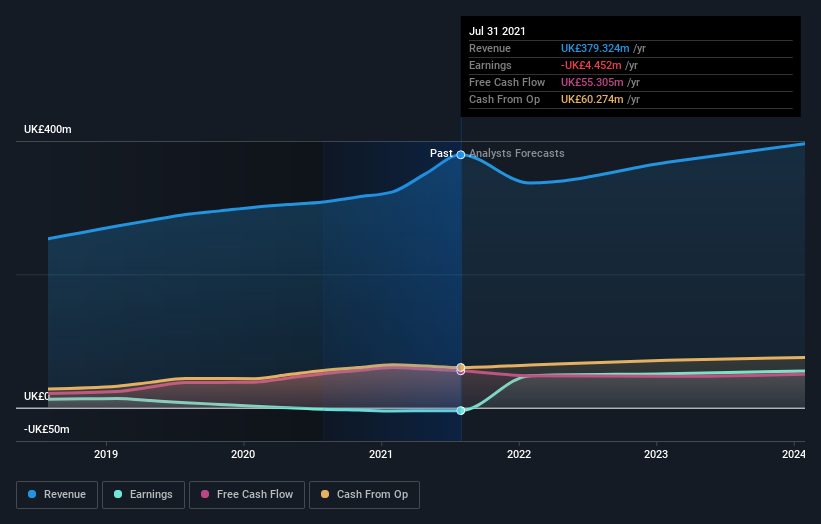Viewport: 821px width, 524px height.
Task: Click the teal Earnings legend dot
Action: coord(118,494)
